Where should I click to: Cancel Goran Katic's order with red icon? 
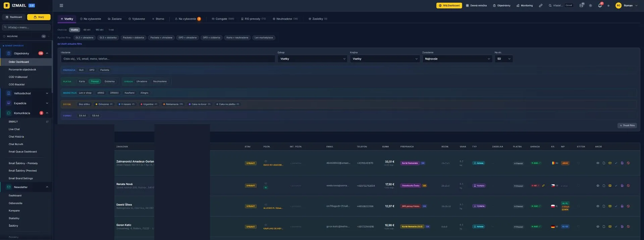[628, 227]
